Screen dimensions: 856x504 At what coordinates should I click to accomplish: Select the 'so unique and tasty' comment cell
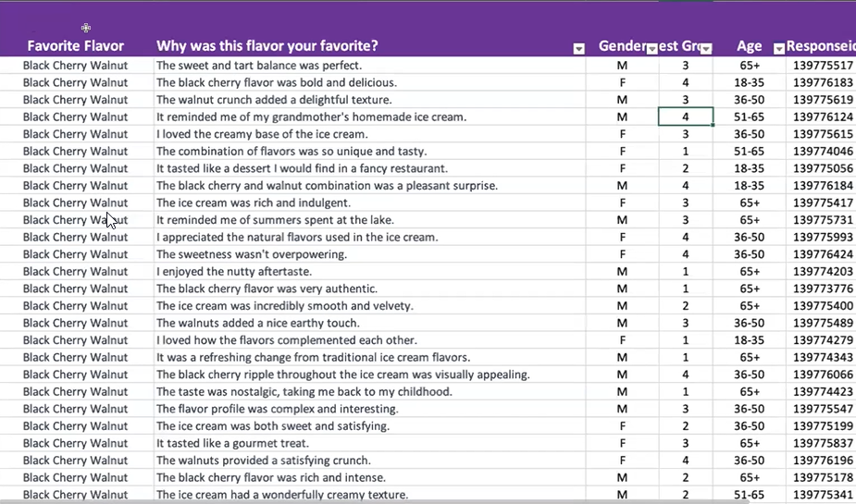[x=369, y=151]
